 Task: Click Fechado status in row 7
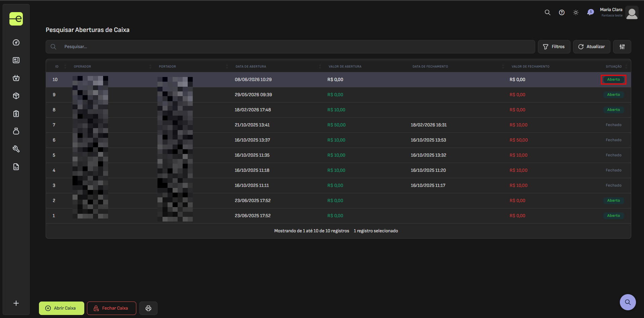[x=613, y=125]
